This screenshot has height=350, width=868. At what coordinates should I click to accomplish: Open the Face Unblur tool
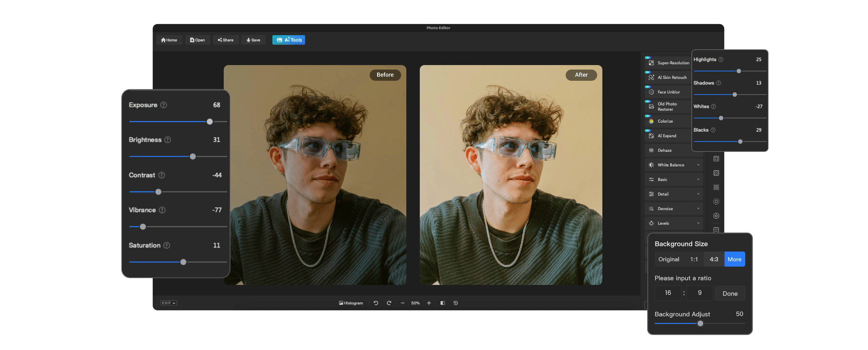click(669, 92)
